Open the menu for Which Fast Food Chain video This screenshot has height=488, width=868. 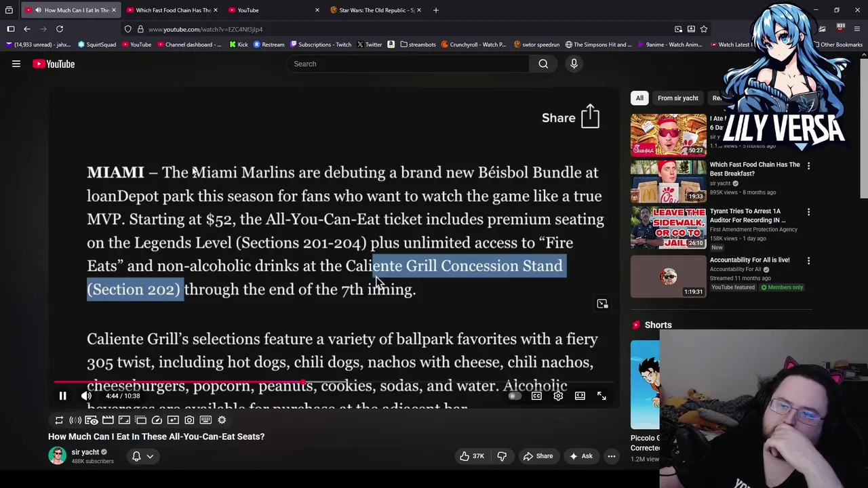(808, 165)
